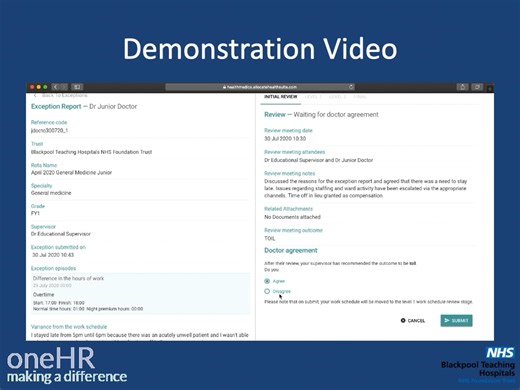Click supervisor 'Dr Educational Supervisor' value
Image resolution: width=520 pixels, height=390 pixels.
61,234
